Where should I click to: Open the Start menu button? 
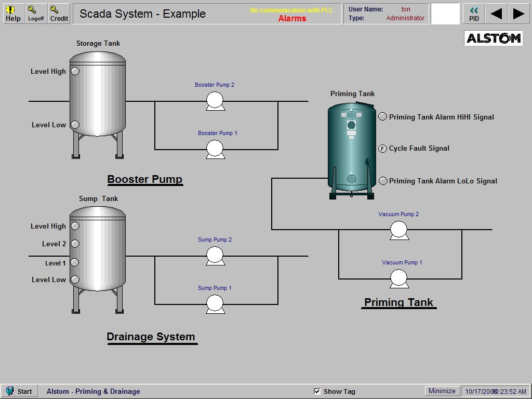(19, 391)
